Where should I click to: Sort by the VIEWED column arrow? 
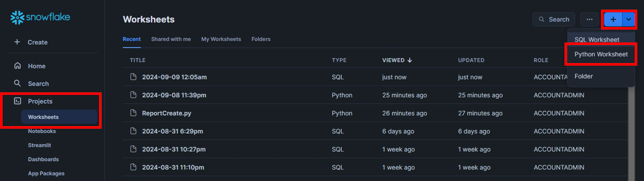[410, 60]
